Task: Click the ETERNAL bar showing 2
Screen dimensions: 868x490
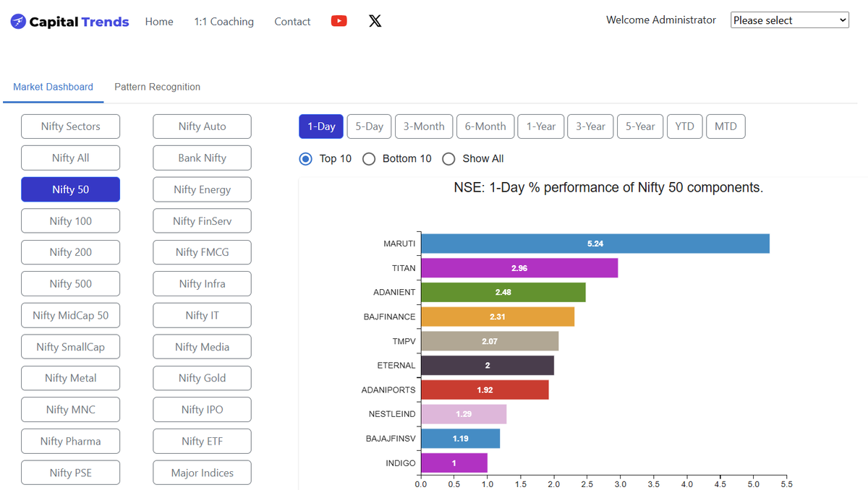Action: point(488,365)
